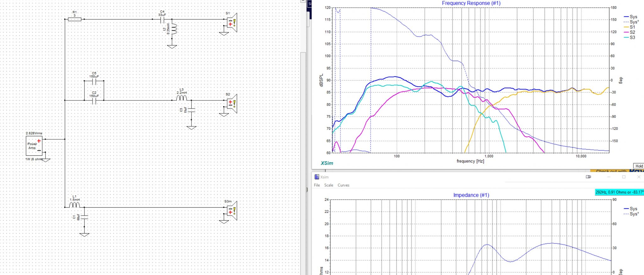Close the Xsim impedance window
The width and height of the screenshot is (644, 275).
click(x=639, y=177)
